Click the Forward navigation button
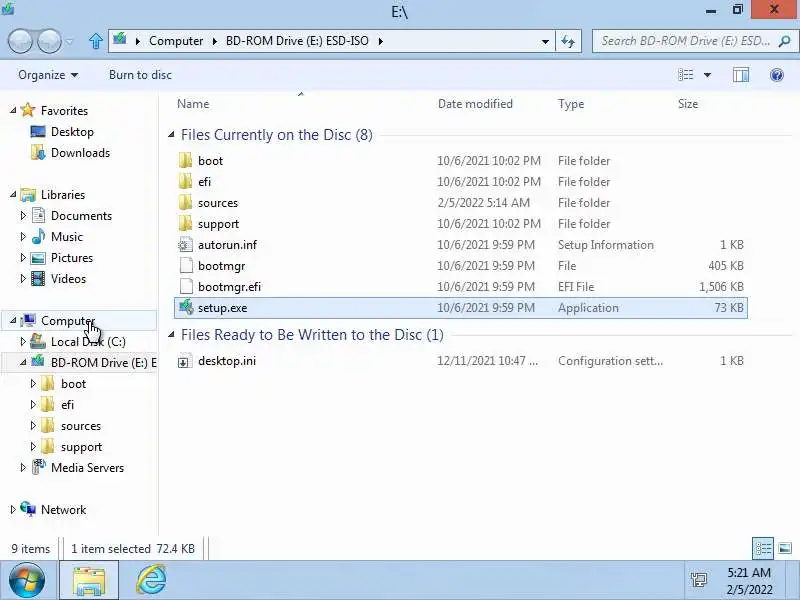 [x=49, y=41]
